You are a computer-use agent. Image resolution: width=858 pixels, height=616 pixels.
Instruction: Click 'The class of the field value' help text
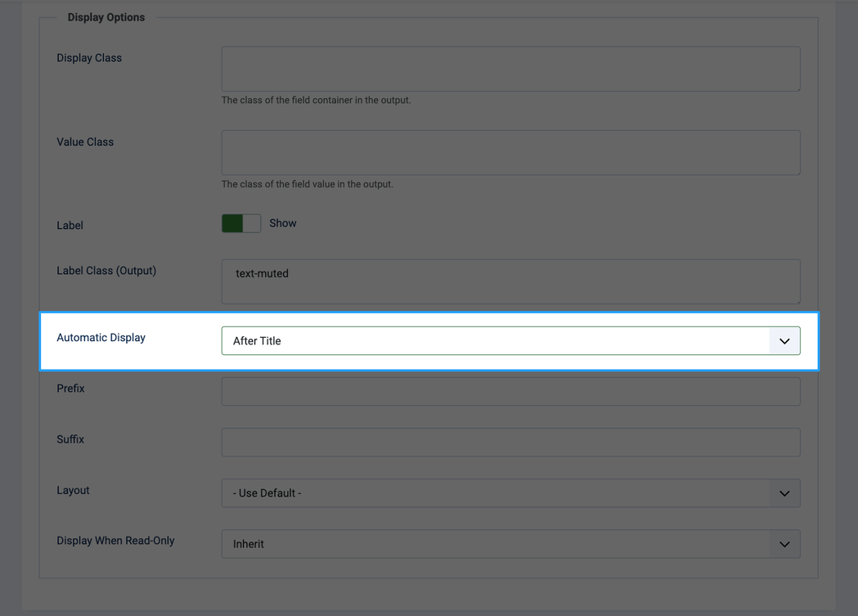(307, 184)
